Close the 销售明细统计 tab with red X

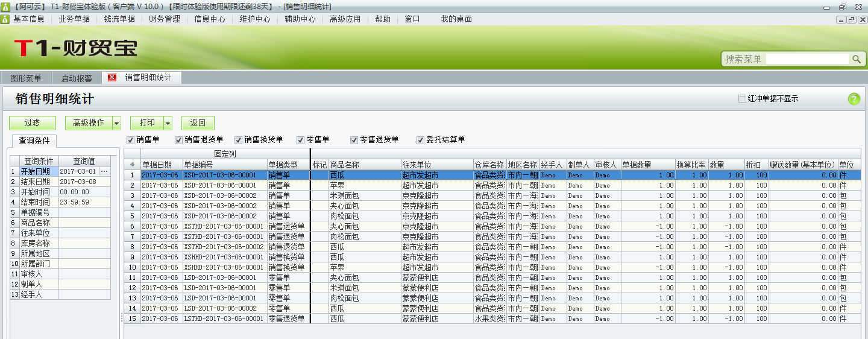click(x=112, y=78)
